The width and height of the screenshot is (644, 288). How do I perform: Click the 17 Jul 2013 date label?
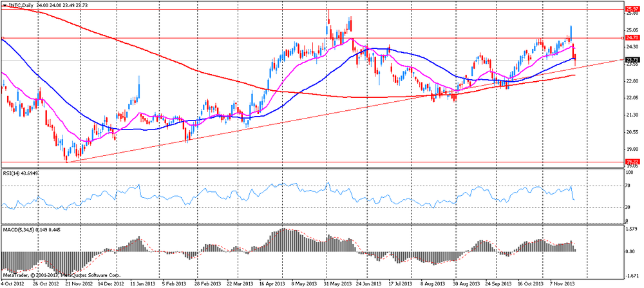click(402, 284)
